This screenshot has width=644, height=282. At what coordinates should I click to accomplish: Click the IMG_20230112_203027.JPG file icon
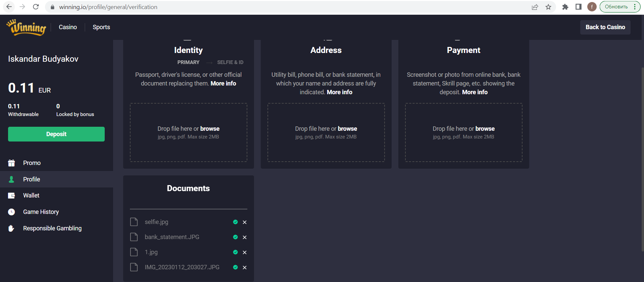pos(134,267)
